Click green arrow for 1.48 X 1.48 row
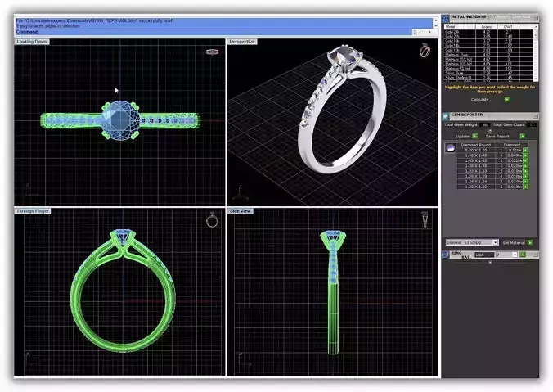 pyautogui.click(x=525, y=155)
